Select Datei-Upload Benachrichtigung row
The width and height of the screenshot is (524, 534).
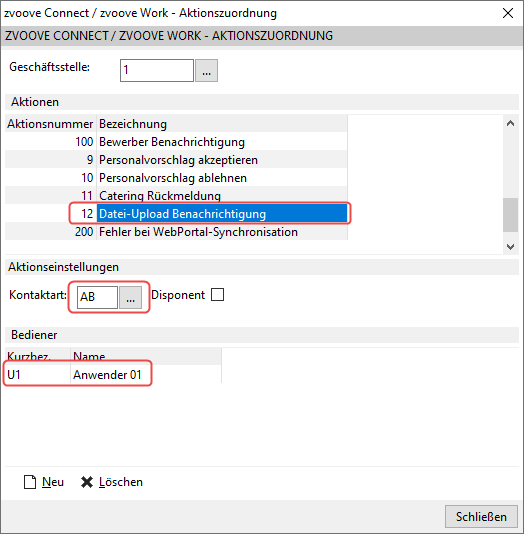pyautogui.click(x=176, y=214)
